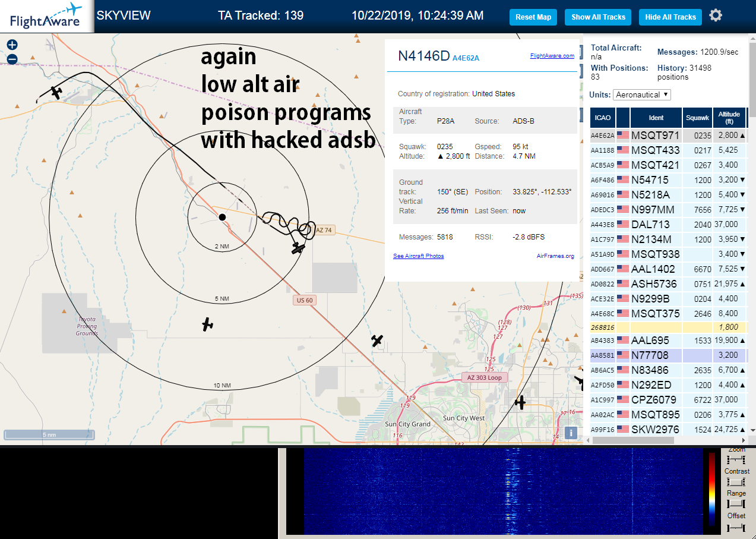Click the SKYVIEW title in the header

124,15
